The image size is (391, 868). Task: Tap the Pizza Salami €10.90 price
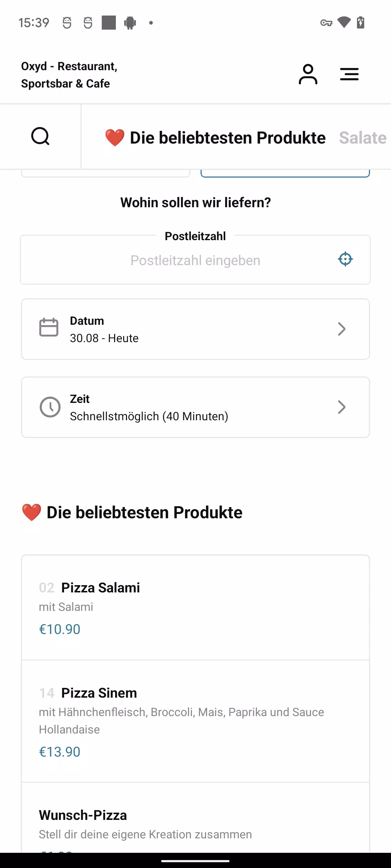(60, 629)
